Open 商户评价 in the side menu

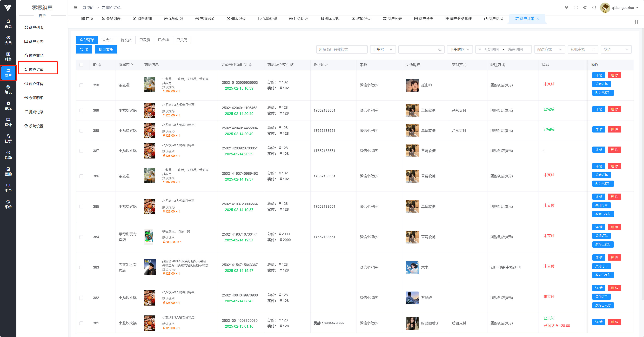[x=36, y=84]
